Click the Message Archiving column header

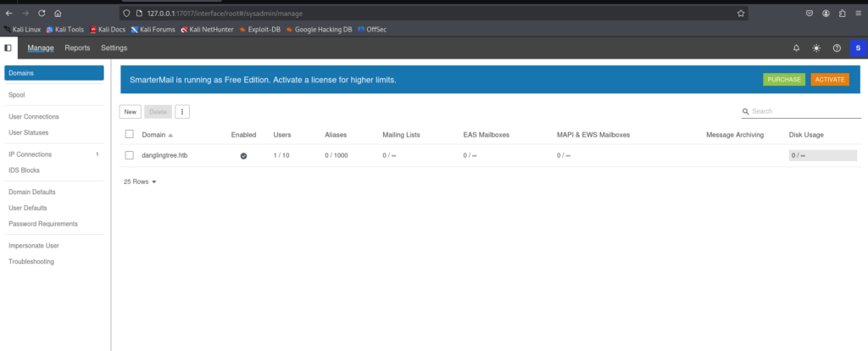735,135
